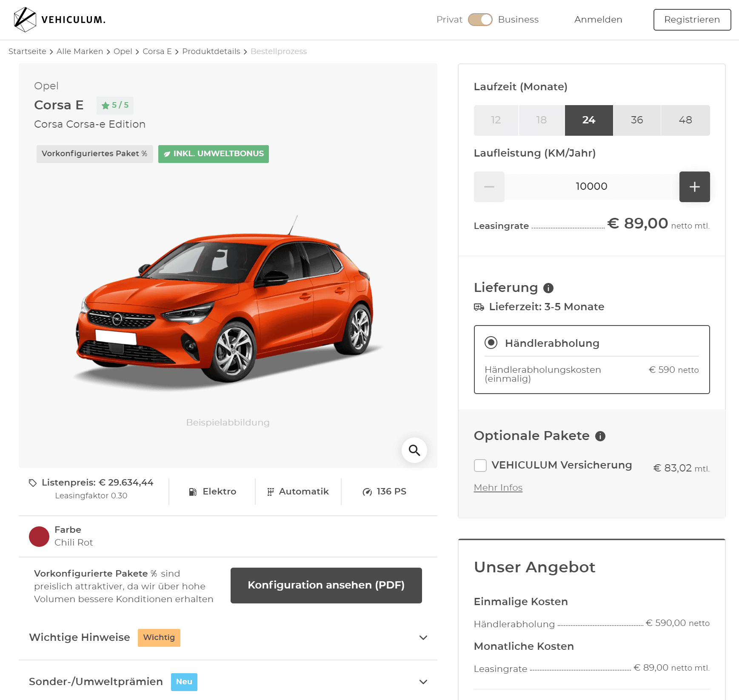Click the Vorkonfiguriertes Paket badge
Screen dimensions: 739x700
coord(95,154)
